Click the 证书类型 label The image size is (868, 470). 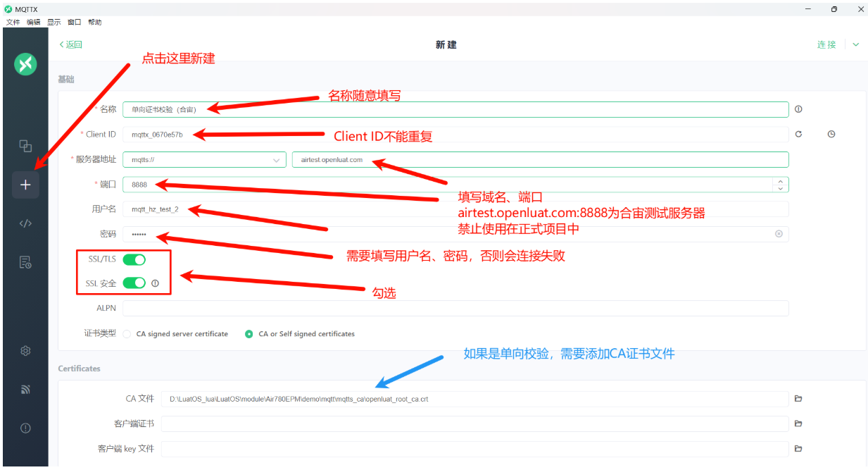(x=99, y=333)
